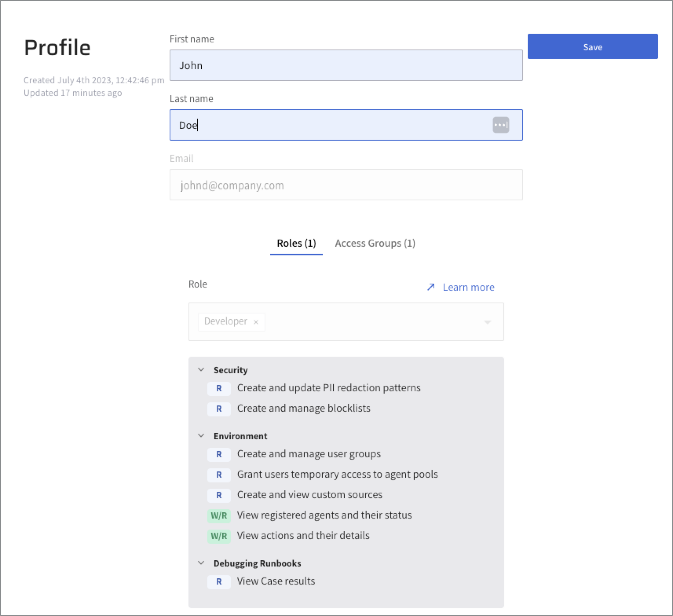Collapse the Environment permissions section
This screenshot has height=616, width=673.
tap(201, 436)
